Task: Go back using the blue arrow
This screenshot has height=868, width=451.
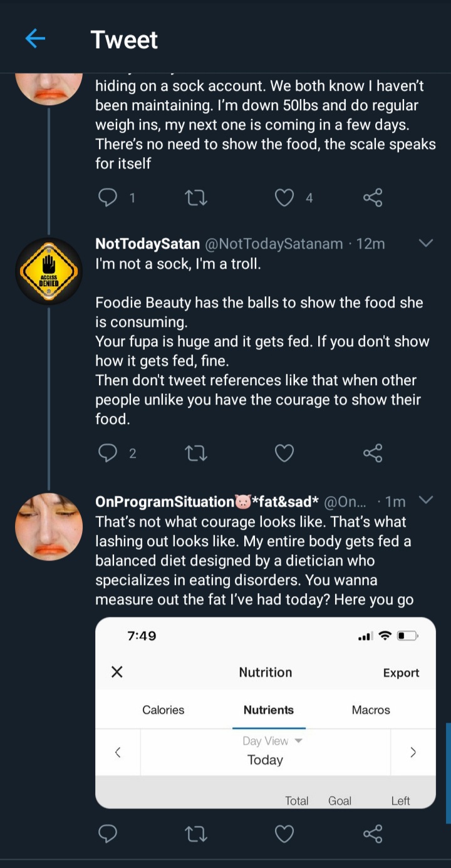Action: coord(35,39)
